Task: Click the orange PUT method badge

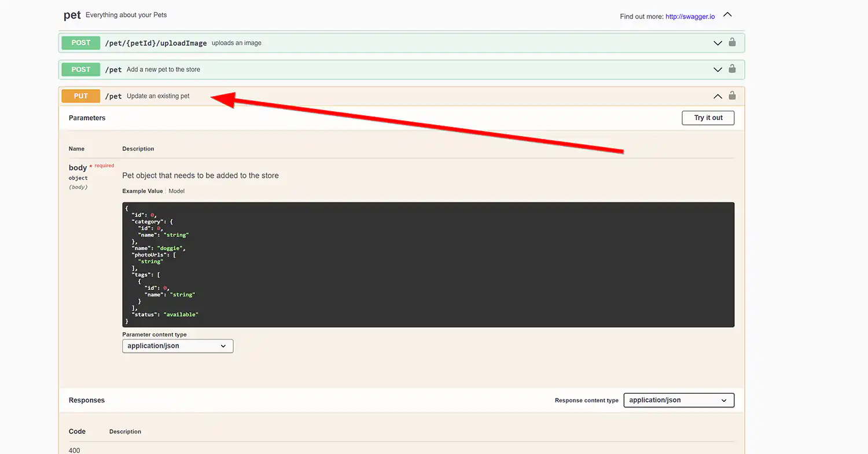Action: (x=80, y=96)
